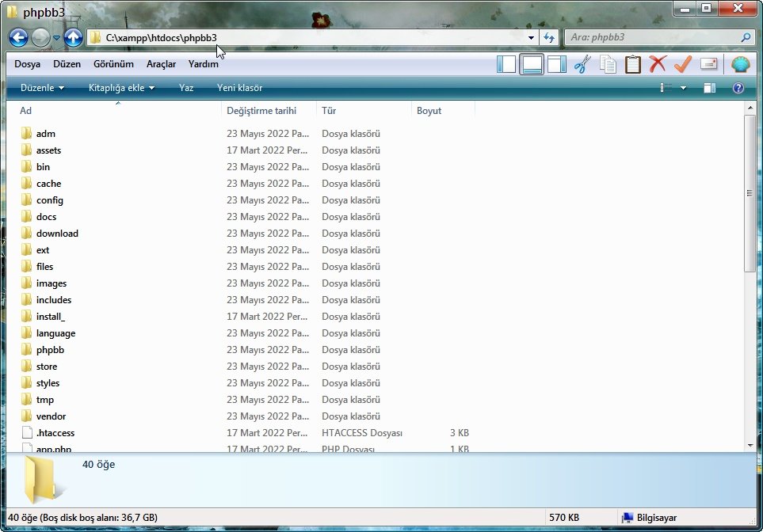Select the bin folder

43,167
